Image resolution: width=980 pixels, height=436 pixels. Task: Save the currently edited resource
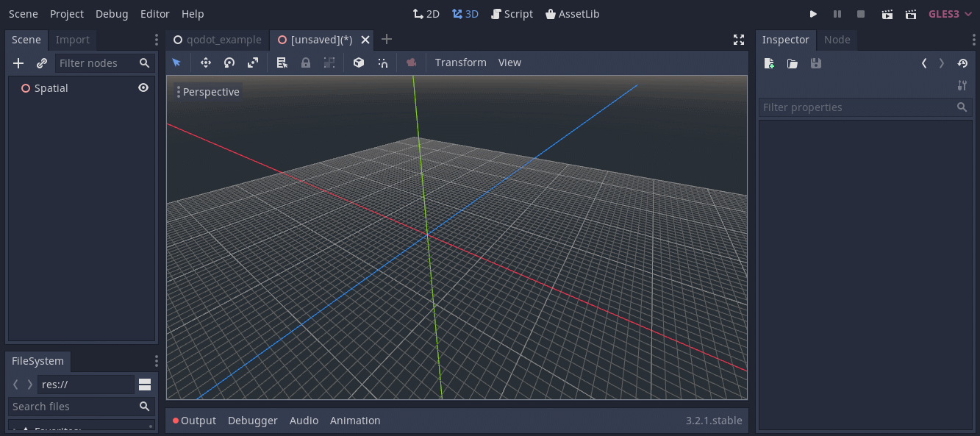(816, 63)
